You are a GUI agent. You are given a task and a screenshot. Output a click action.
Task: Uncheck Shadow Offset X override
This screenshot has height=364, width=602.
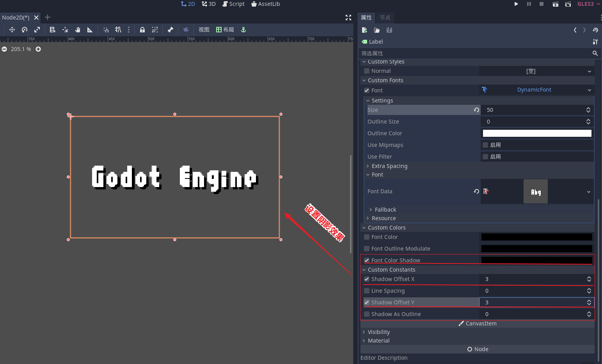click(x=367, y=279)
